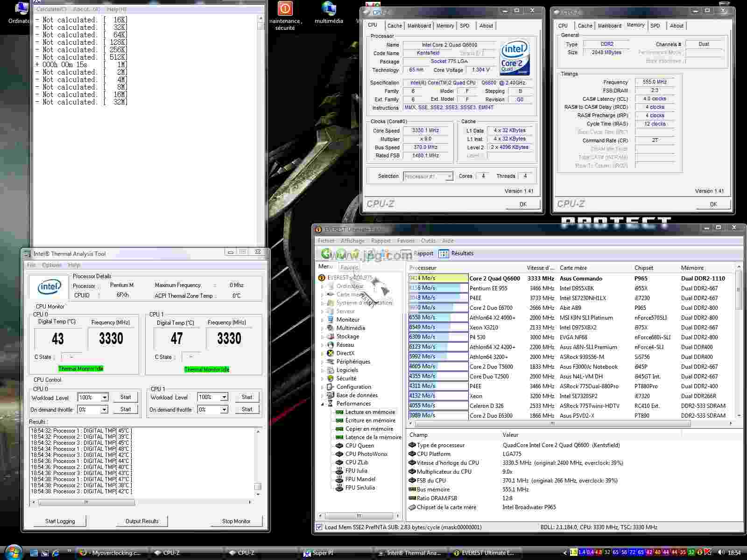Viewport: 747px width, 560px height.
Task: Click the Performances hourglass icon
Action: (331, 404)
